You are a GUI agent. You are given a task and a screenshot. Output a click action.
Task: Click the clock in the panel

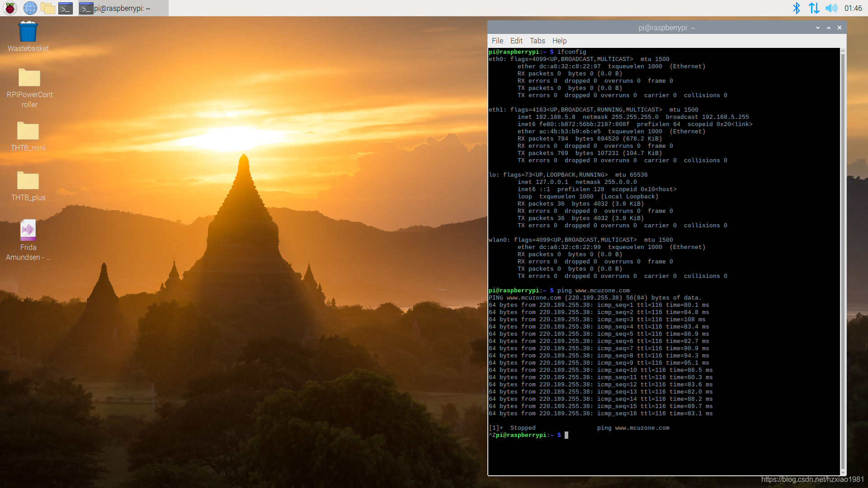click(853, 8)
